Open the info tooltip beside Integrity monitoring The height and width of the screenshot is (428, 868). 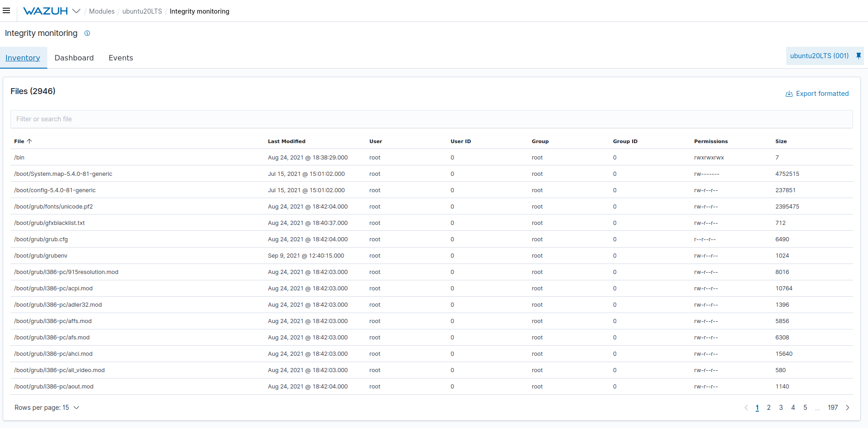click(x=87, y=33)
